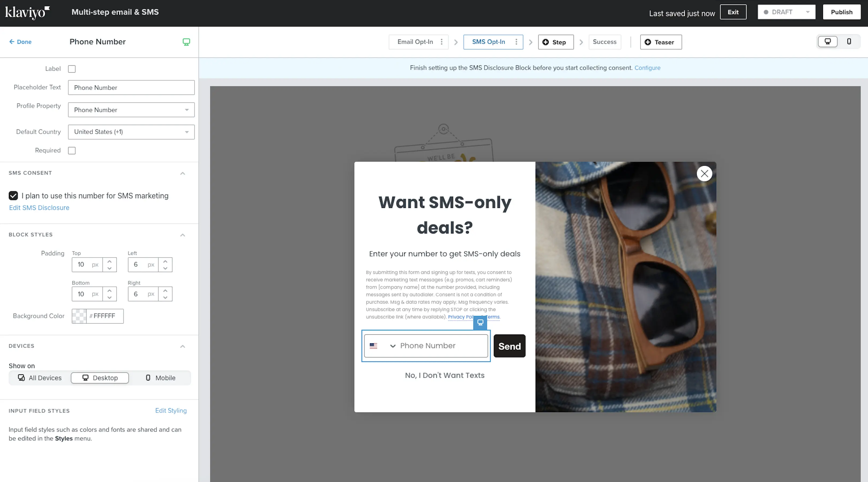Open the Profile Property dropdown
This screenshot has width=868, height=482.
[131, 110]
